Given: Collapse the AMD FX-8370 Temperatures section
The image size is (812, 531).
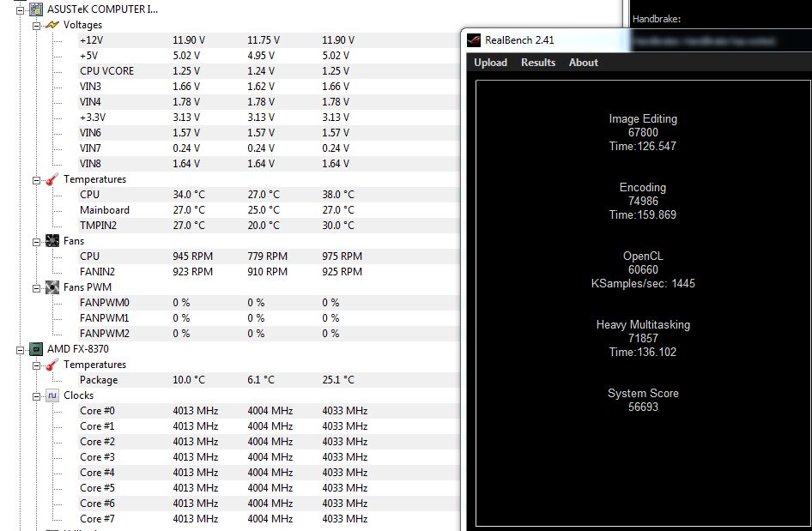Looking at the screenshot, I should pyautogui.click(x=37, y=365).
